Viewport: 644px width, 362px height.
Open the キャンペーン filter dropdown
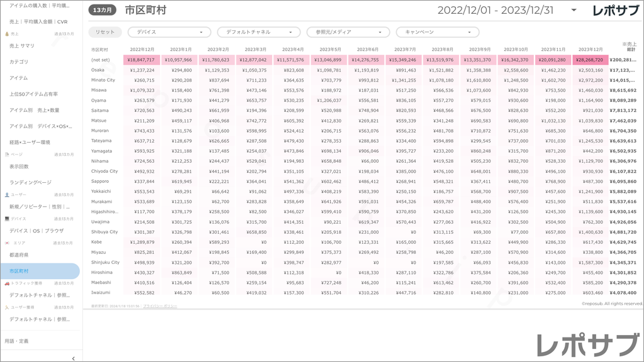pyautogui.click(x=437, y=32)
